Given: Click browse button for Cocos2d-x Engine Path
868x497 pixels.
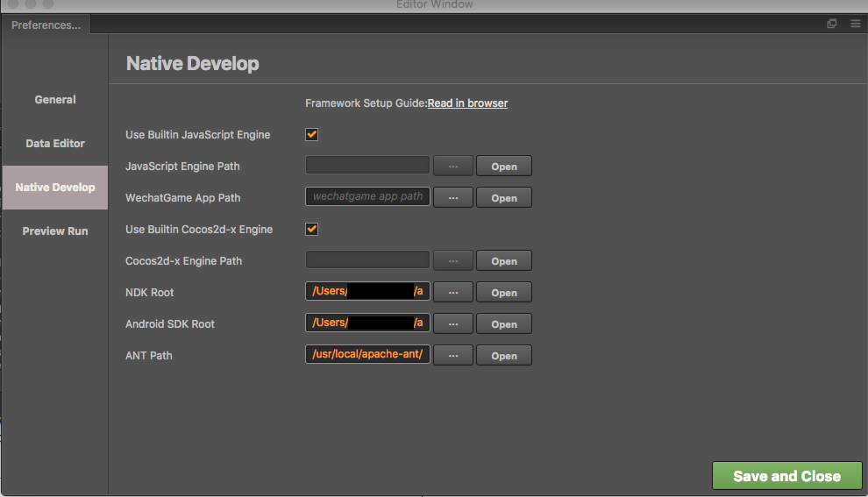Looking at the screenshot, I should tap(453, 261).
